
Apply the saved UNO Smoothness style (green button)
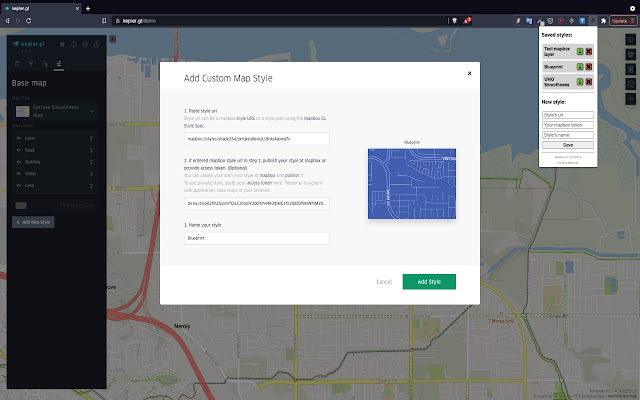click(580, 82)
